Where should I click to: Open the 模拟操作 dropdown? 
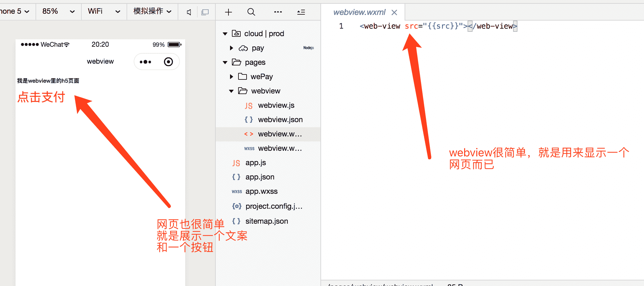click(x=152, y=12)
